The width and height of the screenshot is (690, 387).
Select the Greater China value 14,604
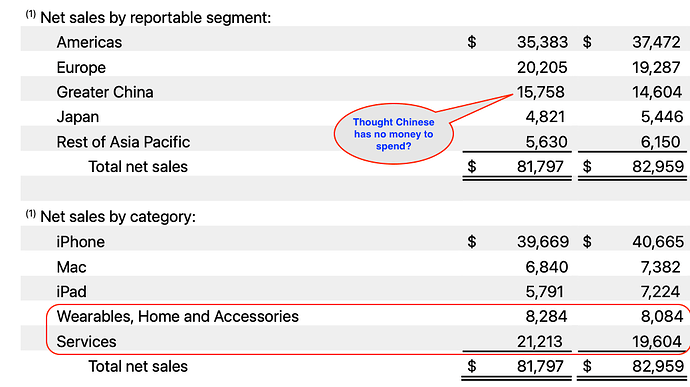tap(657, 92)
